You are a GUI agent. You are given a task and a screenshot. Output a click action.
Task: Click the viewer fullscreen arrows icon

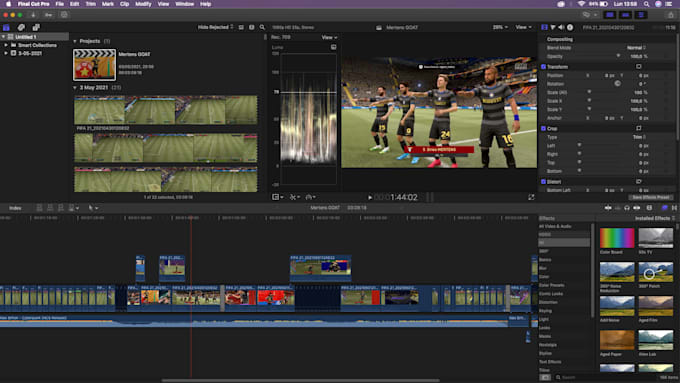[x=531, y=197]
